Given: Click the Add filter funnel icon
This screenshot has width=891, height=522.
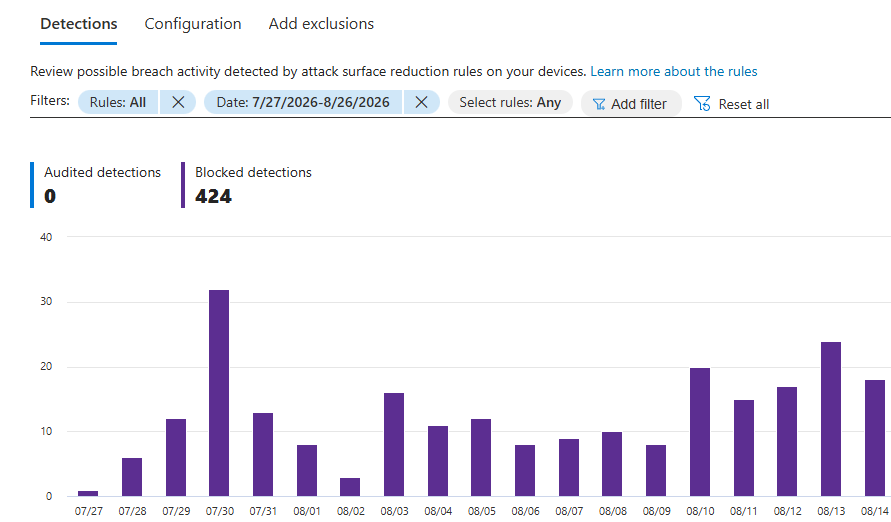Looking at the screenshot, I should [598, 105].
